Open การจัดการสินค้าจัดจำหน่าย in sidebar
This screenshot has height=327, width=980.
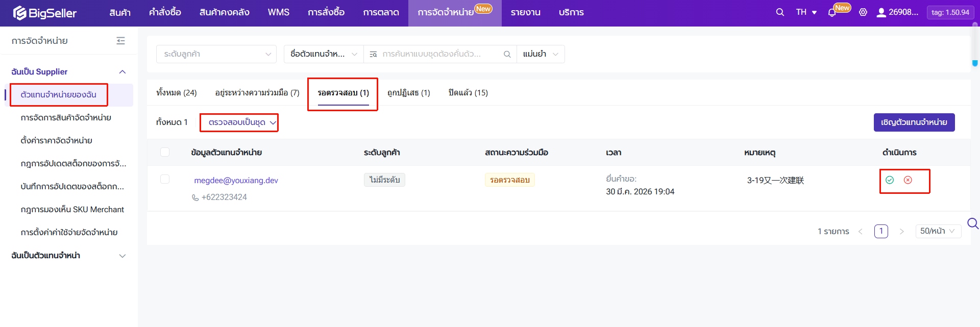(66, 118)
